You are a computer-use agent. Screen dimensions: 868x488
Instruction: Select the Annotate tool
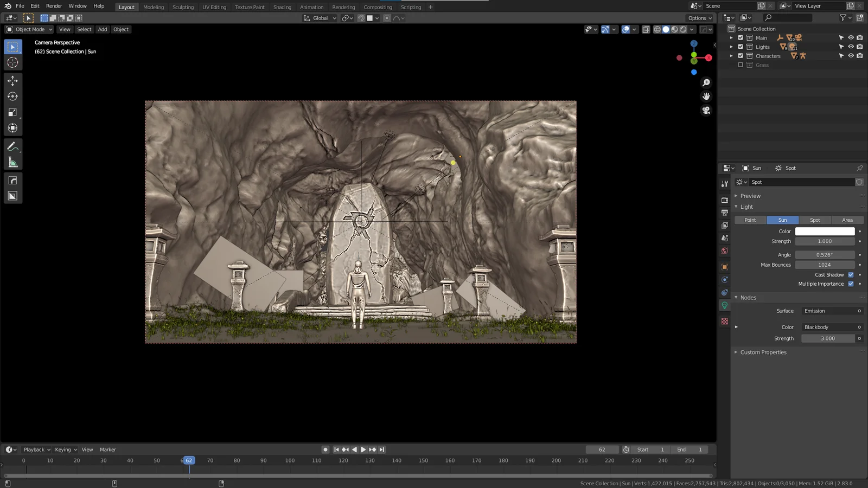pos(13,145)
